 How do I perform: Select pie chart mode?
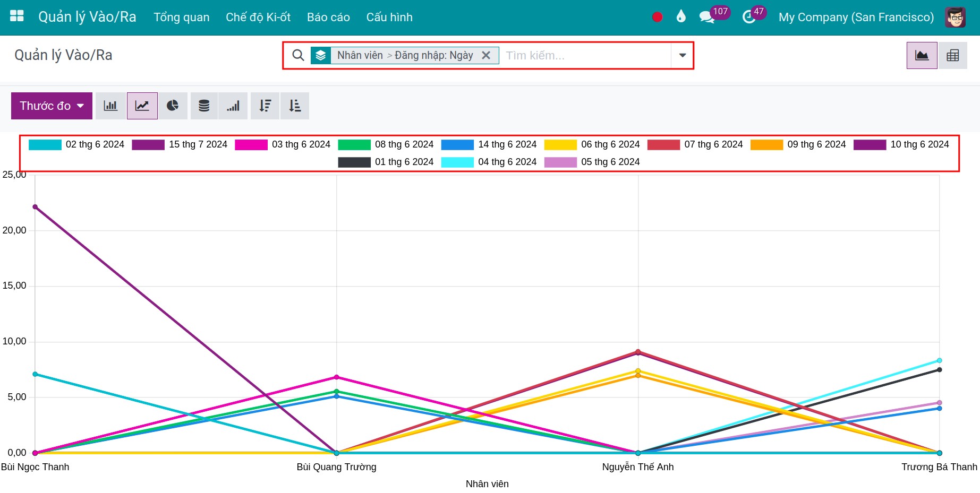coord(173,106)
